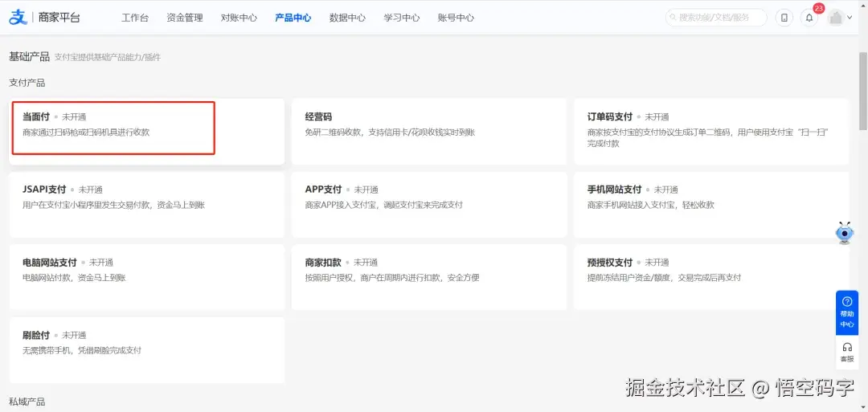Open the 预授权支付 product card
868x412 pixels.
(711, 277)
